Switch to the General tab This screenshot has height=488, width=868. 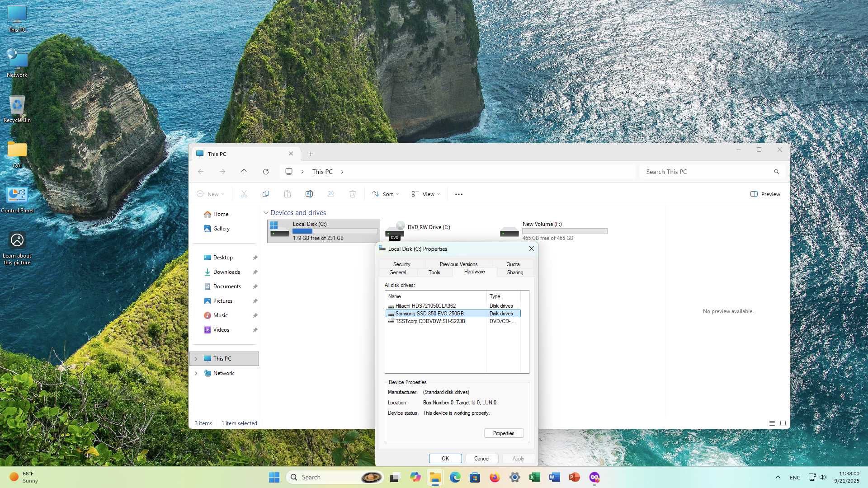[398, 272]
